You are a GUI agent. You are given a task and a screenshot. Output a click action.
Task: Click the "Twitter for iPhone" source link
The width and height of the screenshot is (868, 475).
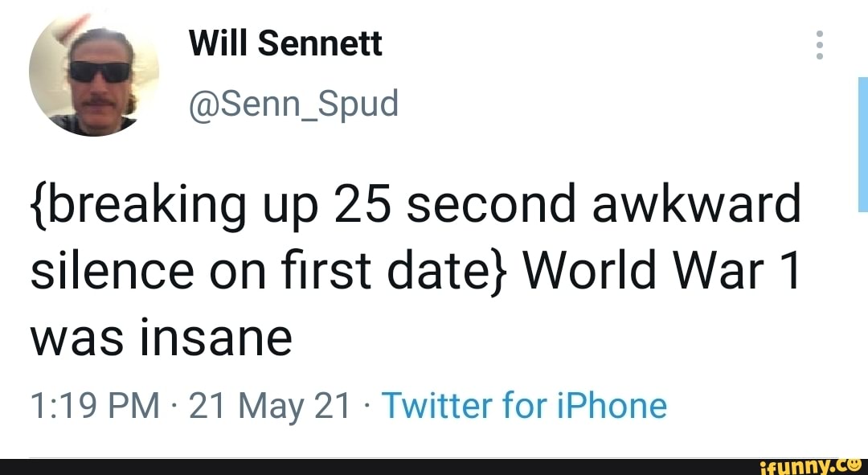point(524,407)
